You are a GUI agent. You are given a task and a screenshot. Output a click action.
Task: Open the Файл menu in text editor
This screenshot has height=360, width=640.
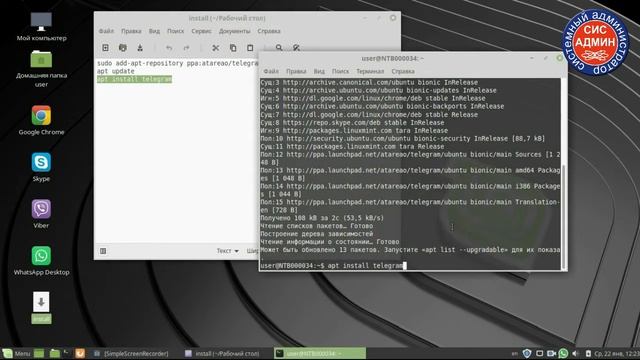click(106, 31)
